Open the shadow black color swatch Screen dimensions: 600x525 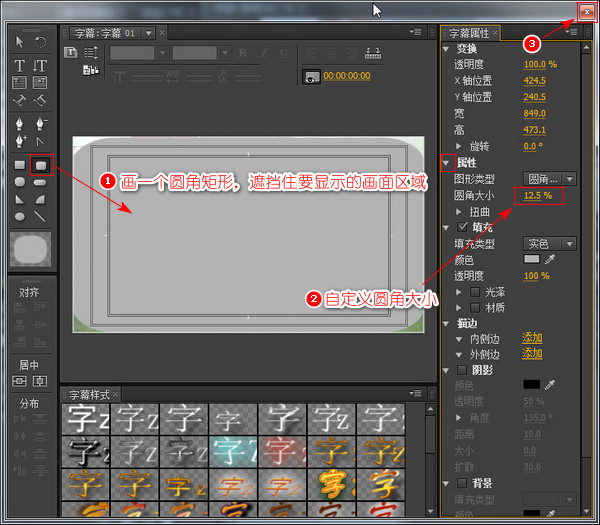coord(532,384)
